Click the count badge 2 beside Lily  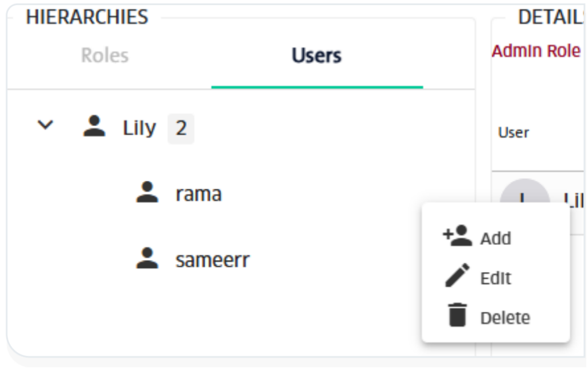tap(181, 128)
